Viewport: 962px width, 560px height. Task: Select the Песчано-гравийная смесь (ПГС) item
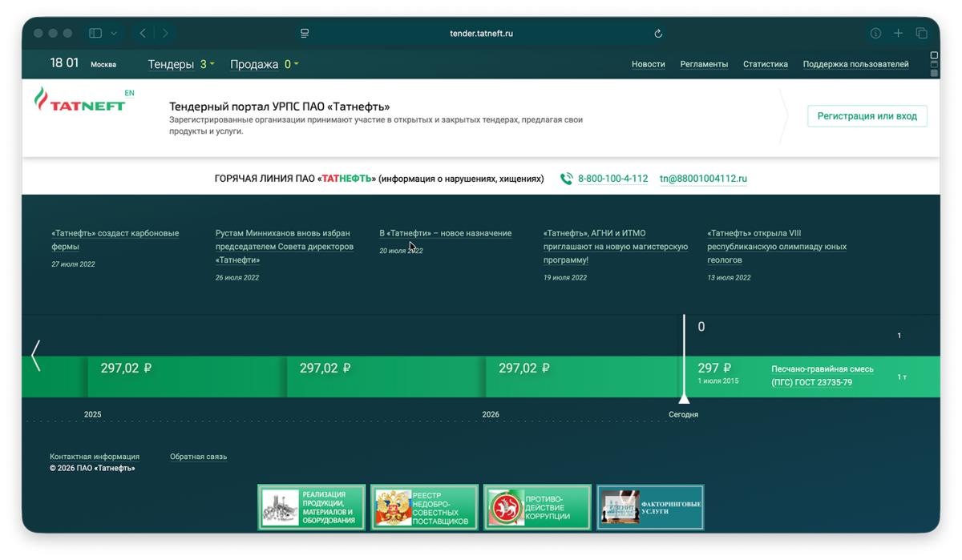[823, 376]
